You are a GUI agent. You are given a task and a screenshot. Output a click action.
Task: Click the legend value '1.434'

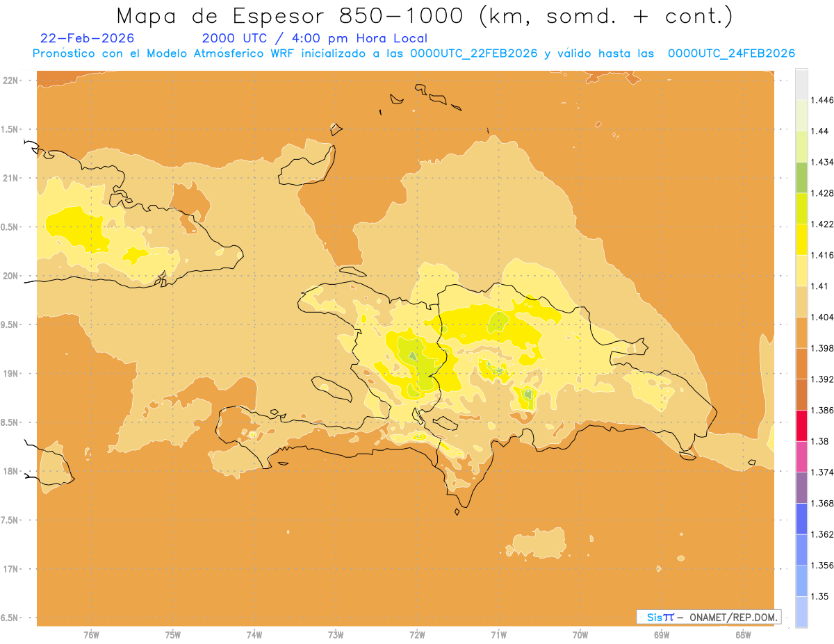[824, 162]
